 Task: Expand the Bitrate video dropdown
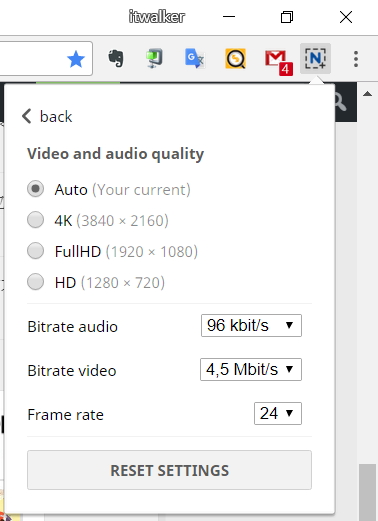pos(251,369)
